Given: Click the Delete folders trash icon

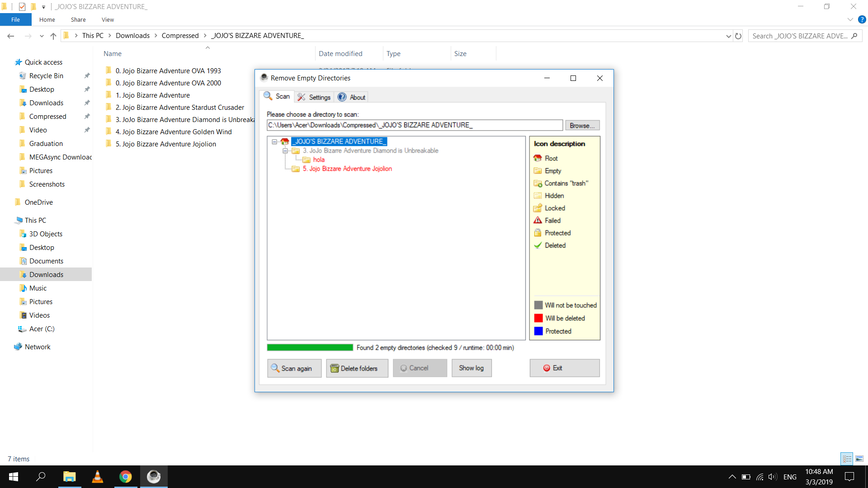Looking at the screenshot, I should tap(335, 368).
